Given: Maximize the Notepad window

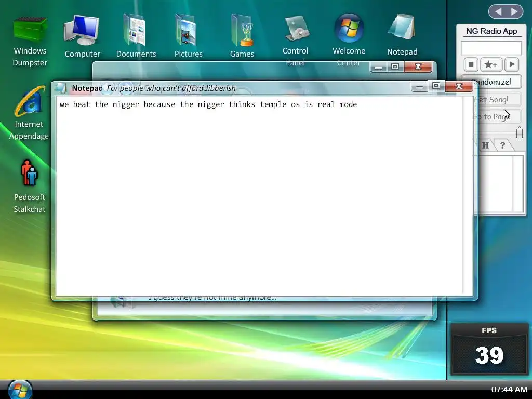Looking at the screenshot, I should [436, 86].
